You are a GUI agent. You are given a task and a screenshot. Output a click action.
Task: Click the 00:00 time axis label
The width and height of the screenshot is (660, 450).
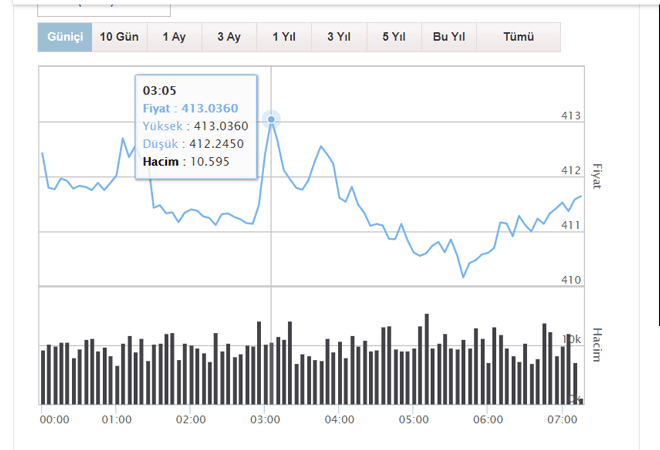click(54, 419)
